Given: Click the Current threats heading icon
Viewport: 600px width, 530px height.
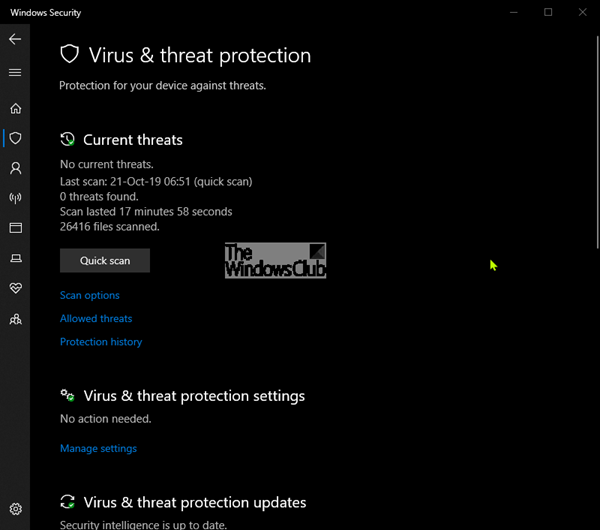Looking at the screenshot, I should click(x=68, y=140).
